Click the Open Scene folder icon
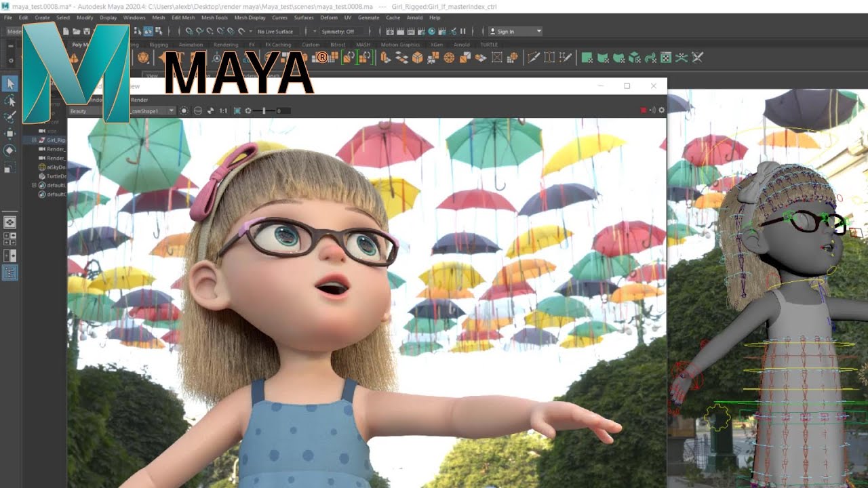 tap(76, 31)
